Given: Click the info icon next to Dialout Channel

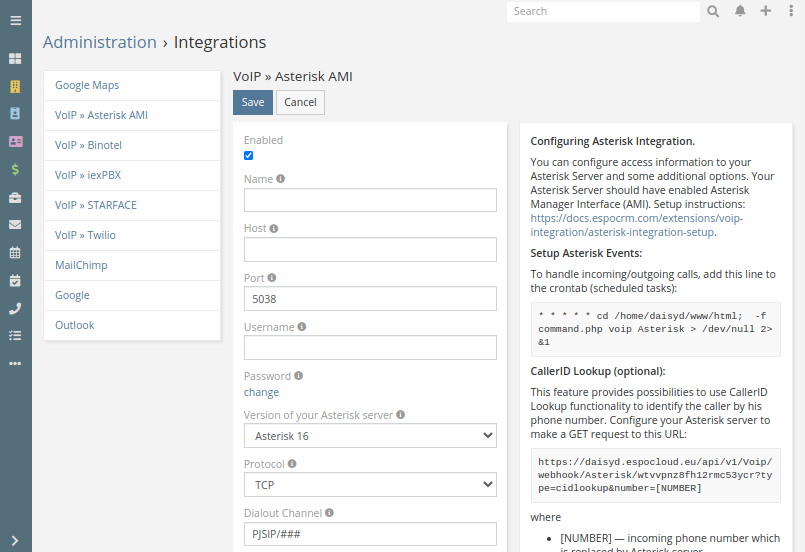Looking at the screenshot, I should coord(329,512).
